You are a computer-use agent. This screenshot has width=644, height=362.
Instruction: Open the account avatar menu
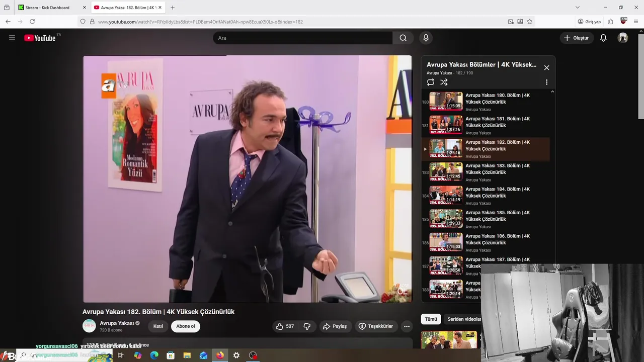pyautogui.click(x=623, y=38)
